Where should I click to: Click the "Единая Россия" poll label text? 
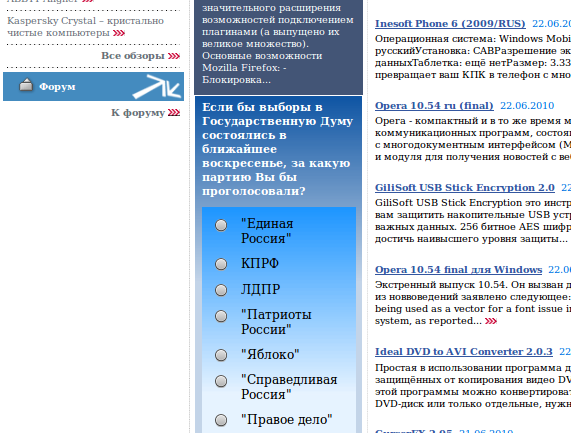click(x=267, y=231)
